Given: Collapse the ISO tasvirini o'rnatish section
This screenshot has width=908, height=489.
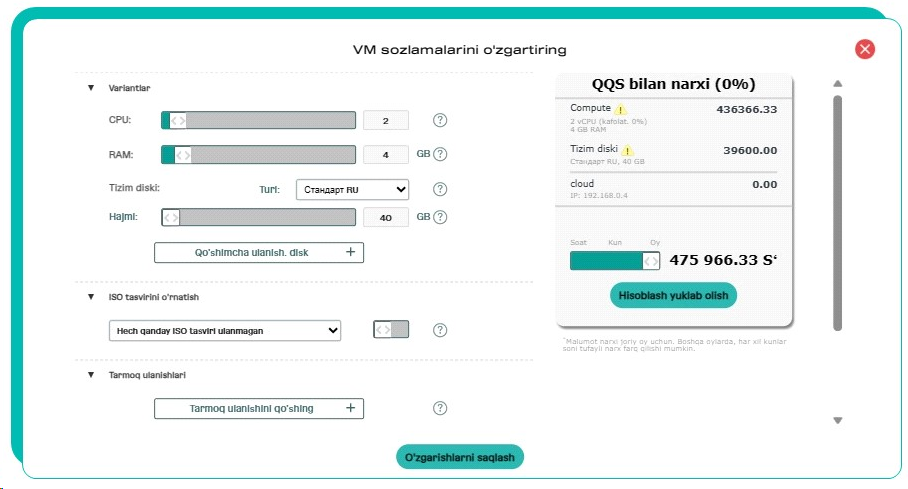Looking at the screenshot, I should (91, 297).
